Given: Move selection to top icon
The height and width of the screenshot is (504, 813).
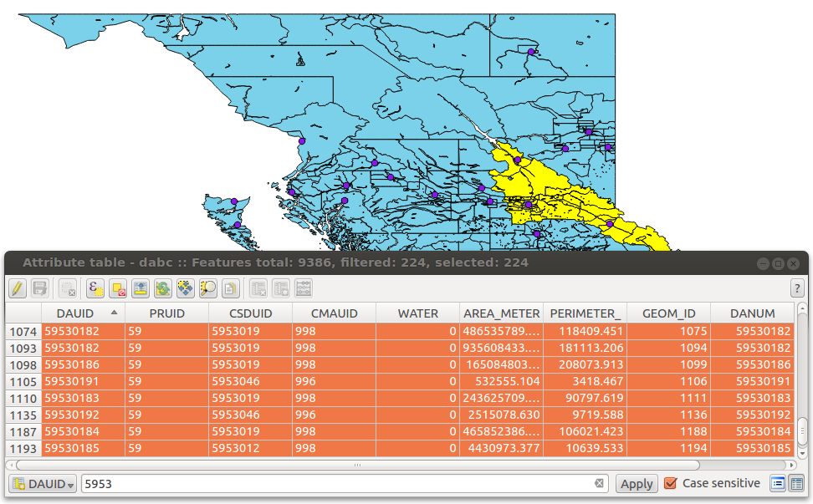Looking at the screenshot, I should 141,288.
